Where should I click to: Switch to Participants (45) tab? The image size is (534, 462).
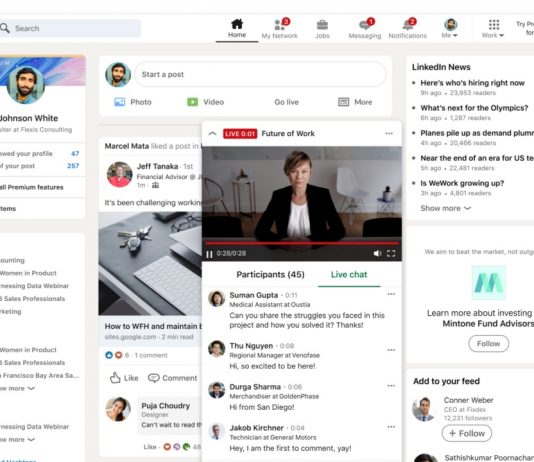270,274
